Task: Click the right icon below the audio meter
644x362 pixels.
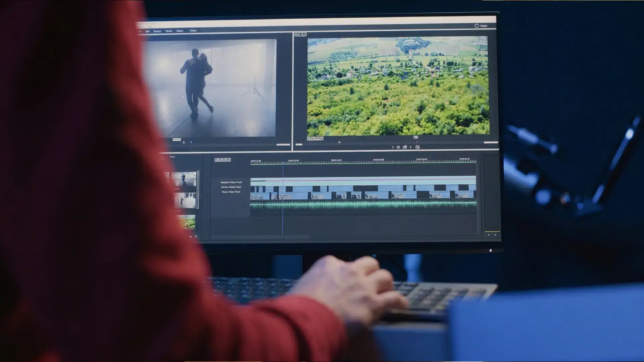Action: (x=495, y=235)
